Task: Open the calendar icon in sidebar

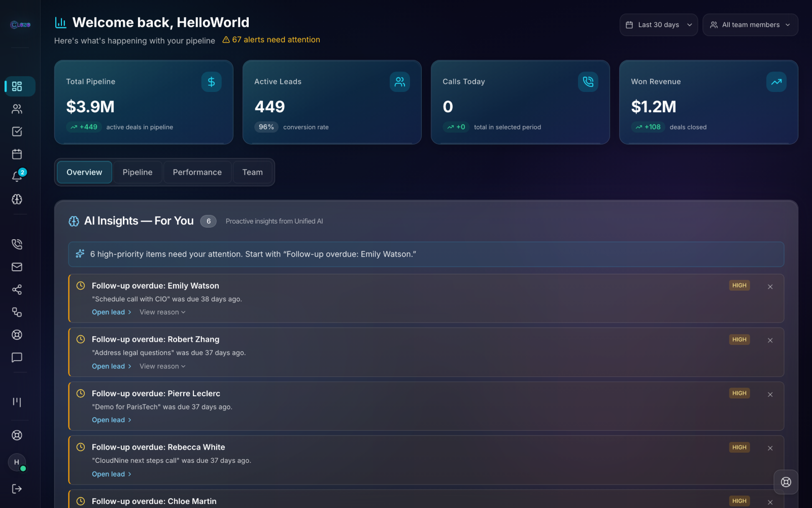Action: pos(17,154)
